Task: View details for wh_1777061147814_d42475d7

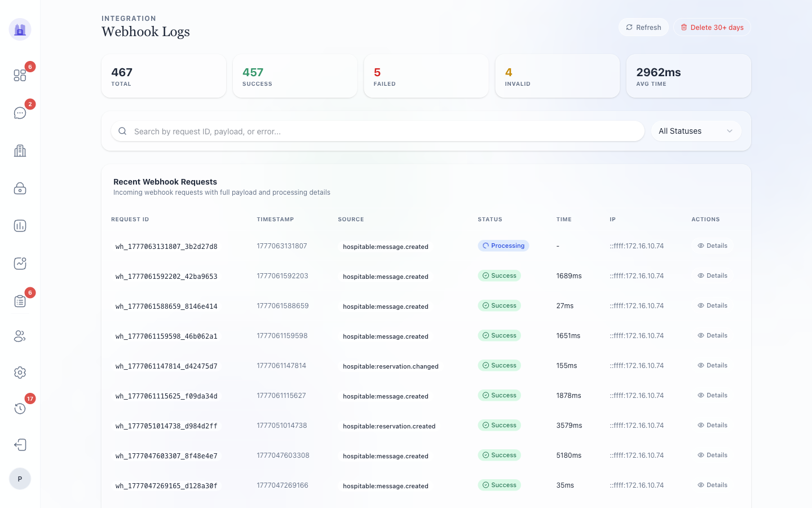Action: tap(712, 365)
